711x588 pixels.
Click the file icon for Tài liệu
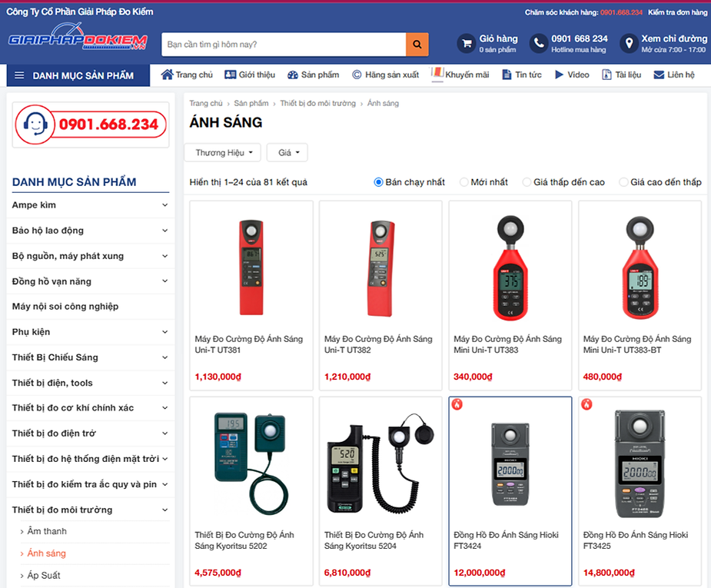[x=606, y=75]
